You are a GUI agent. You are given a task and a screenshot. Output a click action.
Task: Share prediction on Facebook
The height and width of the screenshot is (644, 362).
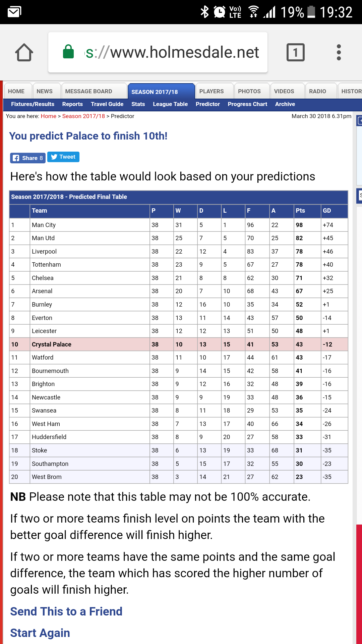tap(28, 158)
